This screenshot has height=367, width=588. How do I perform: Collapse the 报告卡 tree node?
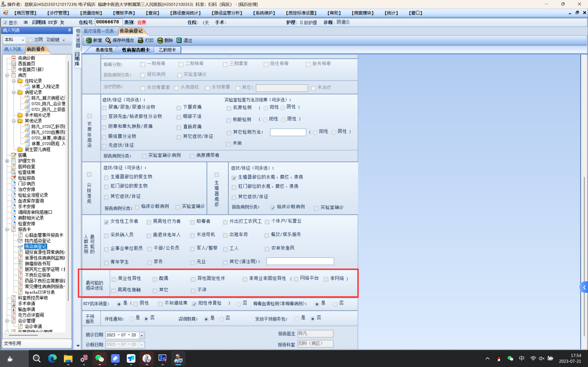(x=7, y=229)
